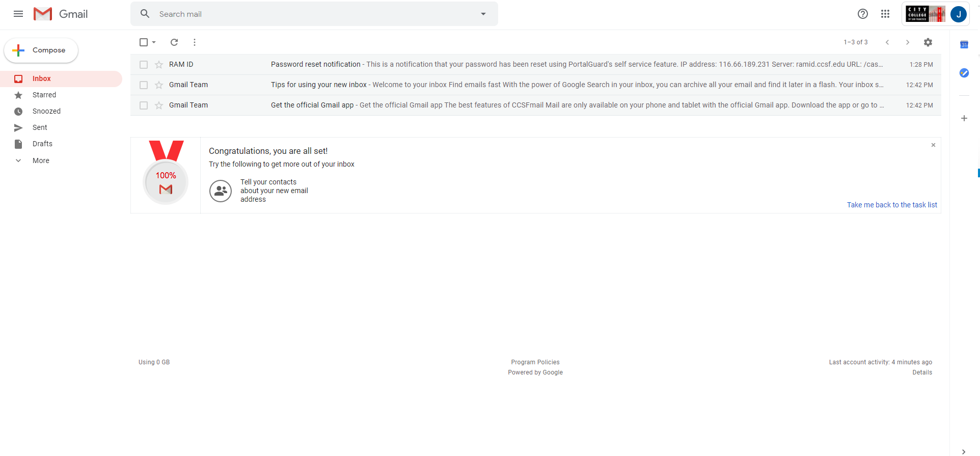Go to older messages arrow
Screen dimensions: 980x456
coord(908,42)
